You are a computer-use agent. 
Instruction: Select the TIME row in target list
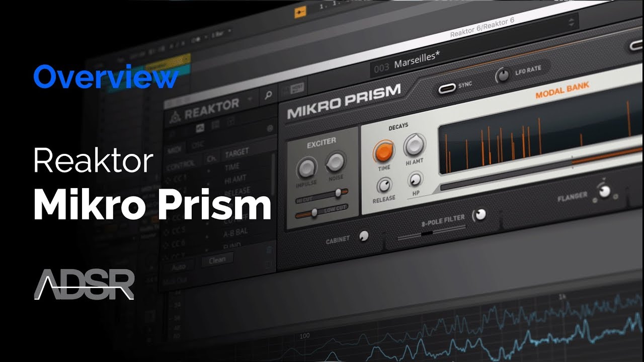233,167
